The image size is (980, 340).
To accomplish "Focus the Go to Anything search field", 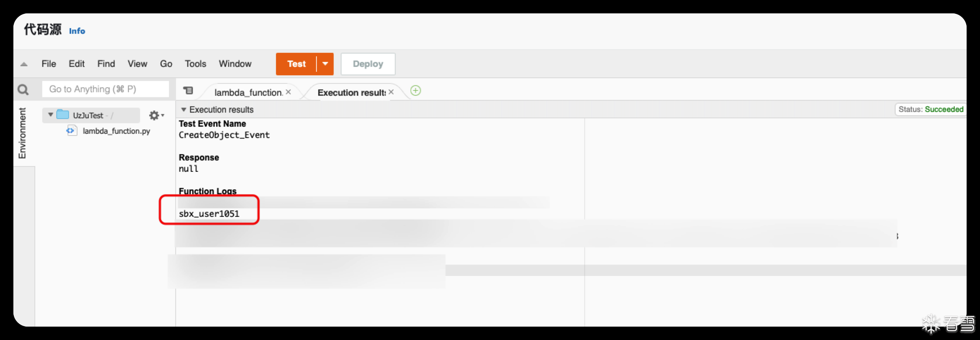I will pyautogui.click(x=105, y=89).
